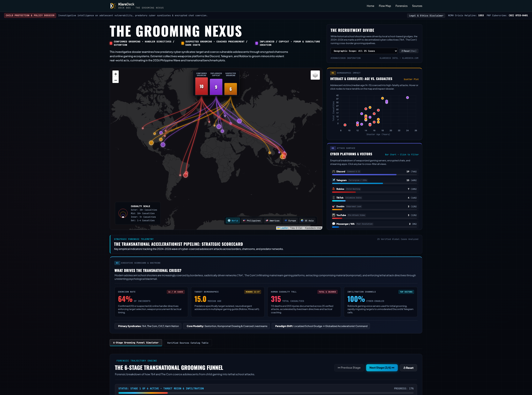Viewport: 532px width, 395px height.
Task: Click the Telegram platform icon
Action: (x=333, y=180)
